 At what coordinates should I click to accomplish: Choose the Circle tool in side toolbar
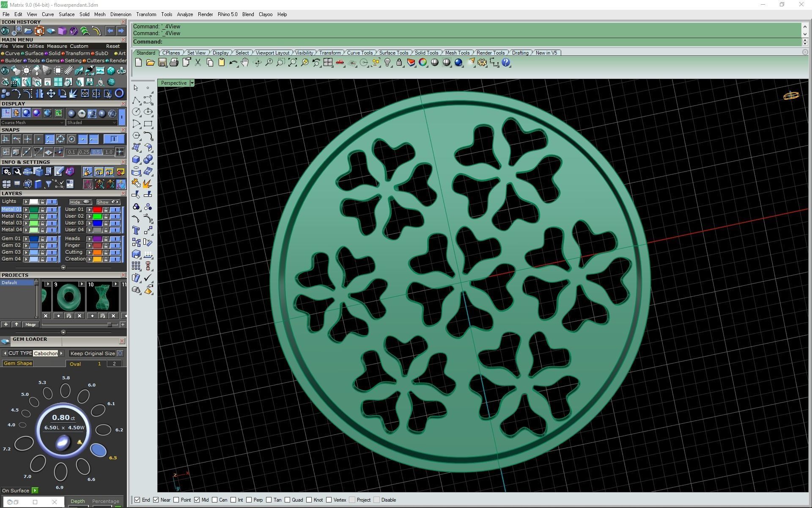pos(136,112)
